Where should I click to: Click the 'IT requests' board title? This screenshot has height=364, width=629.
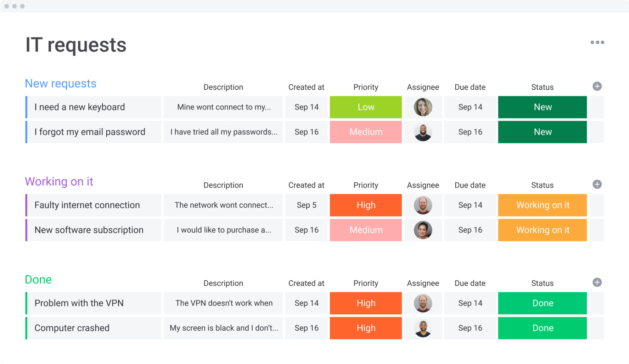pos(76,44)
